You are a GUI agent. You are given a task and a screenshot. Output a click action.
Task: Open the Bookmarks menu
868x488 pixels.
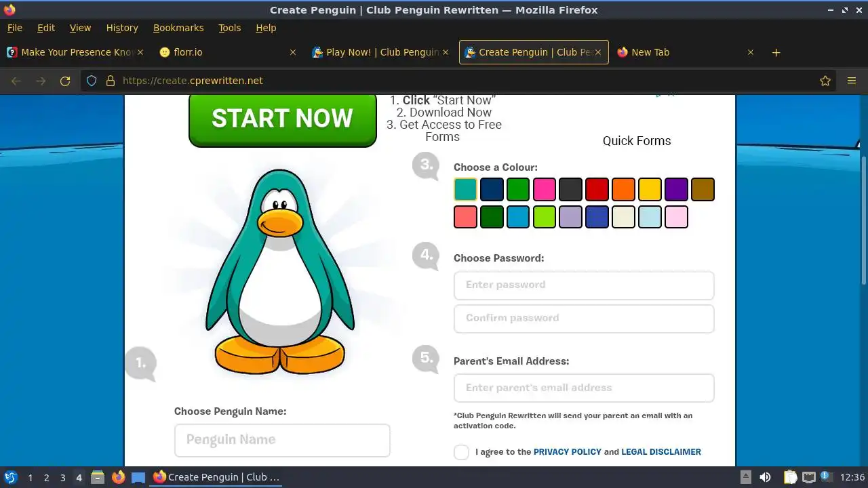point(178,28)
